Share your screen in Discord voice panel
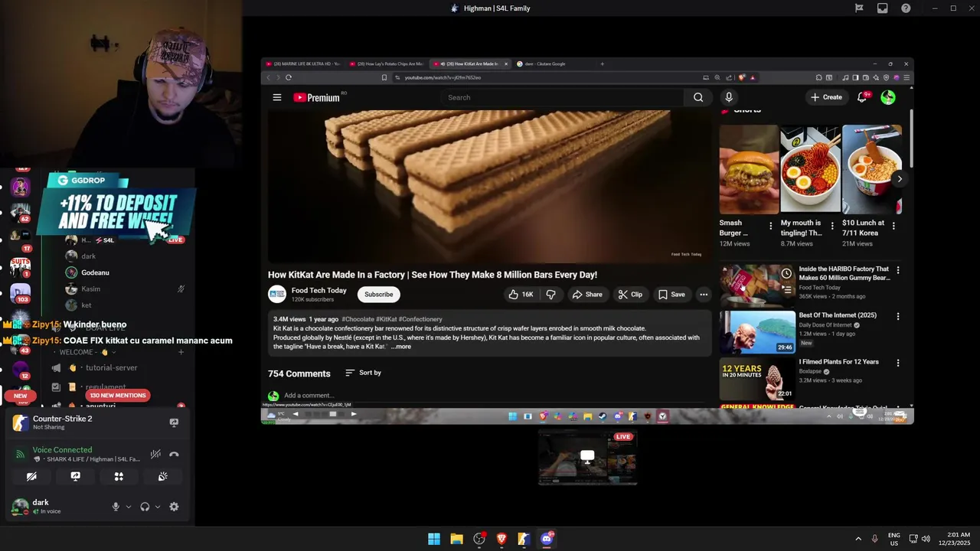 click(x=75, y=476)
